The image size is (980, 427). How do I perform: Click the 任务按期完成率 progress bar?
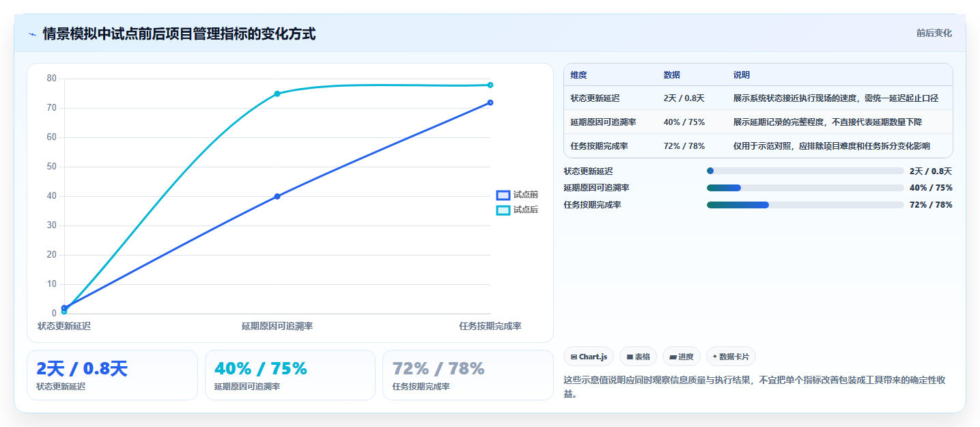coord(805,205)
